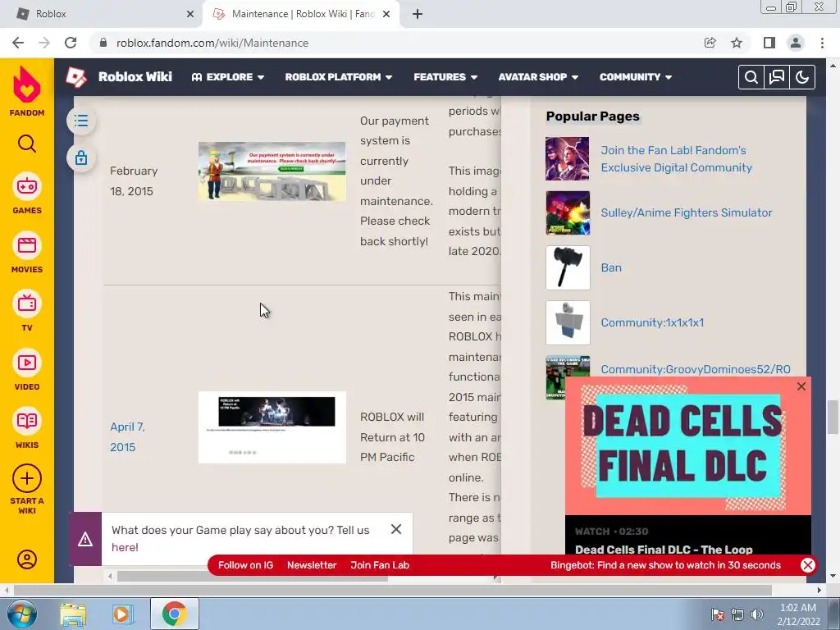The image size is (840, 630).
Task: Show table of contents list icon
Action: 81,121
